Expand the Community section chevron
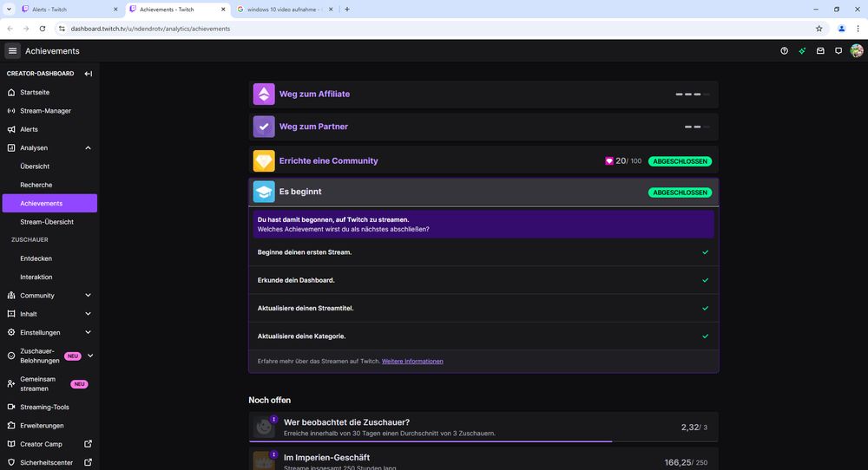Screen dimensions: 868x470 [x=88, y=296]
